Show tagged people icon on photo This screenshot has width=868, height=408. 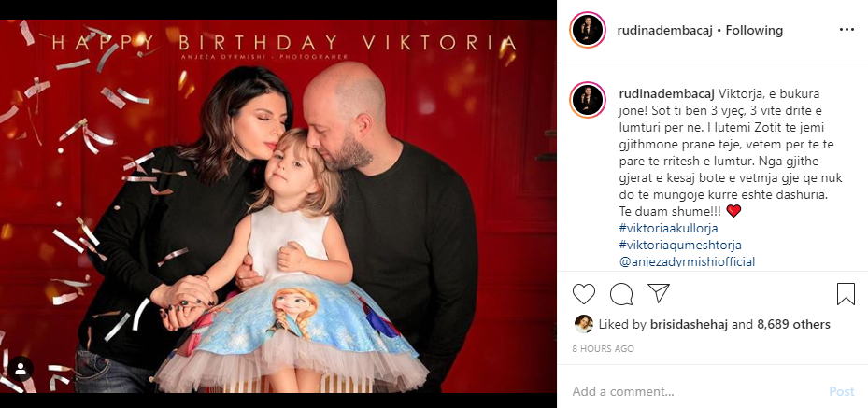click(x=21, y=369)
